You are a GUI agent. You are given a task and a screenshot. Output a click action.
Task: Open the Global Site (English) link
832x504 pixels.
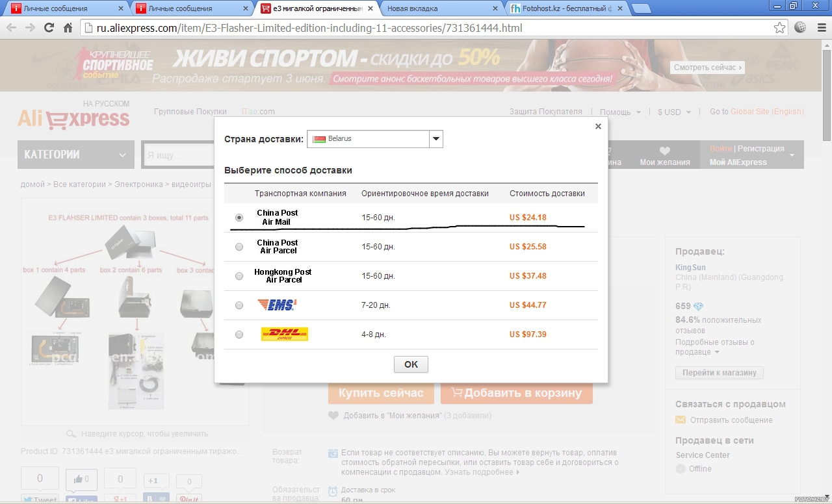(767, 112)
